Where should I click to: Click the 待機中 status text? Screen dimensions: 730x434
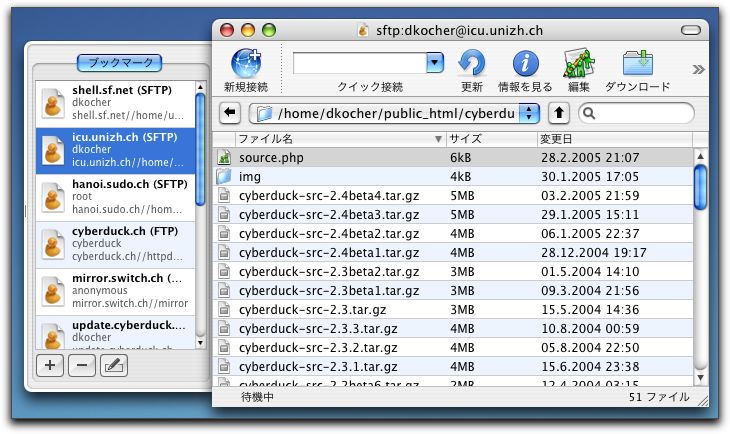(257, 397)
